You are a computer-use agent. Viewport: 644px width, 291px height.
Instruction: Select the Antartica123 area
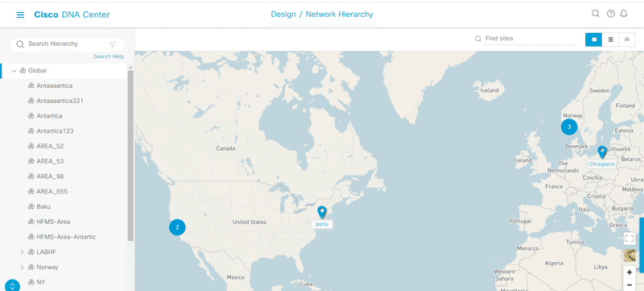(x=55, y=131)
